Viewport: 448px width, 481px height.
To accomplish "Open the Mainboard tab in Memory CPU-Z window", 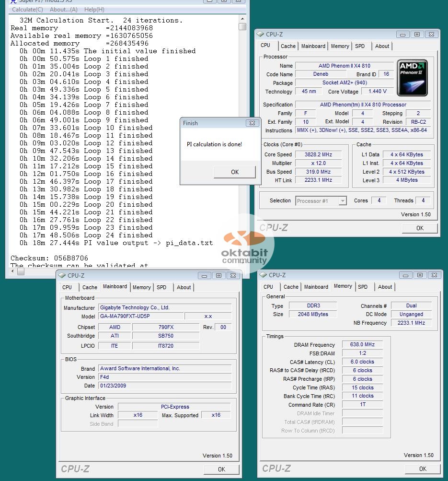I will click(x=316, y=287).
